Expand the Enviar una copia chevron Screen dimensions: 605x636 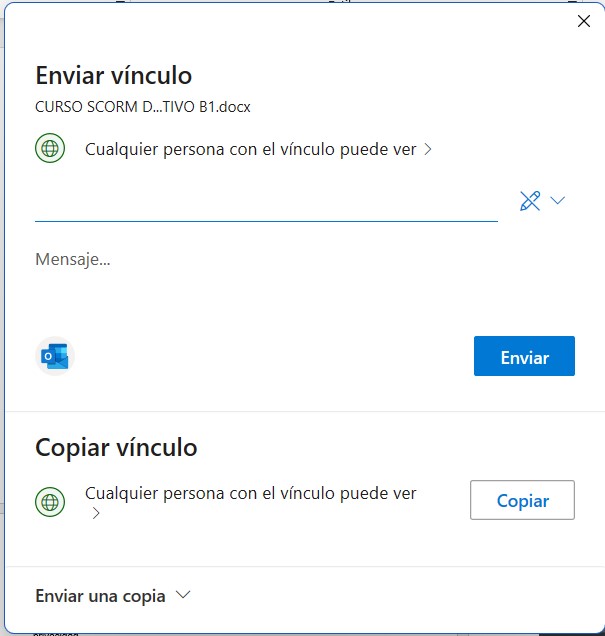click(183, 595)
